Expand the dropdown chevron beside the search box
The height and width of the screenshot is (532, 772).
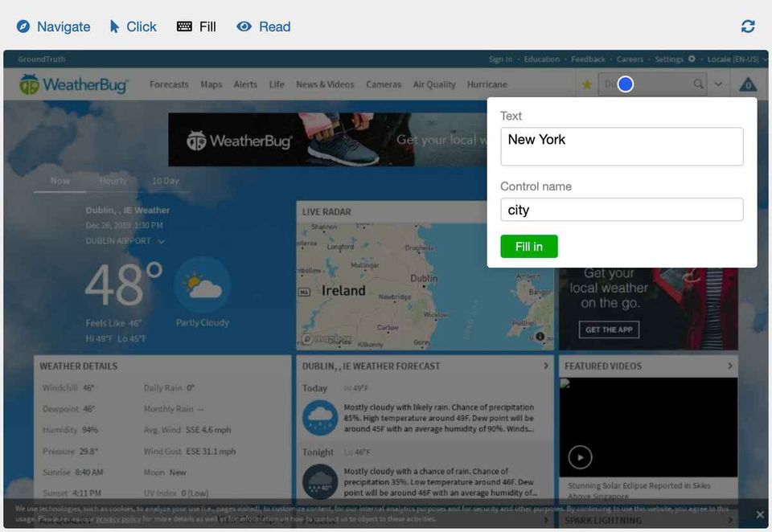(719, 84)
